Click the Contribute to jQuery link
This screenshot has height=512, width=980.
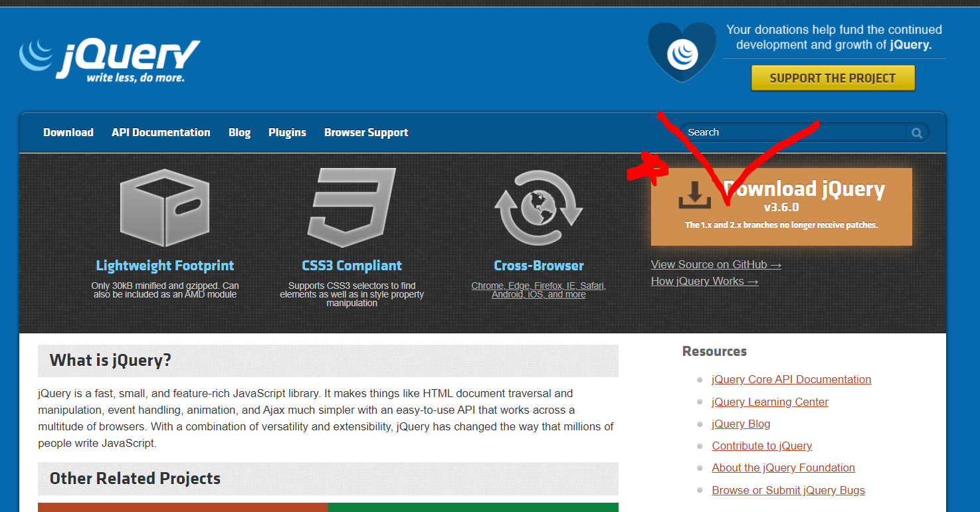(762, 446)
